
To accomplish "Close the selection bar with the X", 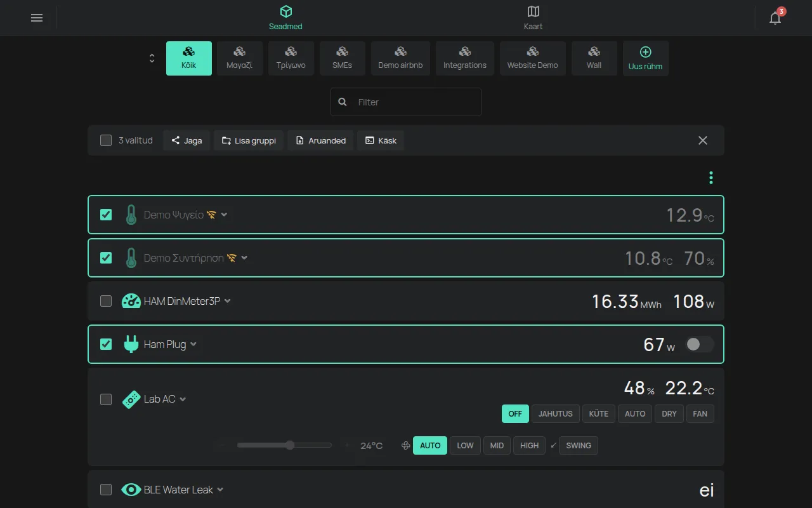I will coord(703,140).
